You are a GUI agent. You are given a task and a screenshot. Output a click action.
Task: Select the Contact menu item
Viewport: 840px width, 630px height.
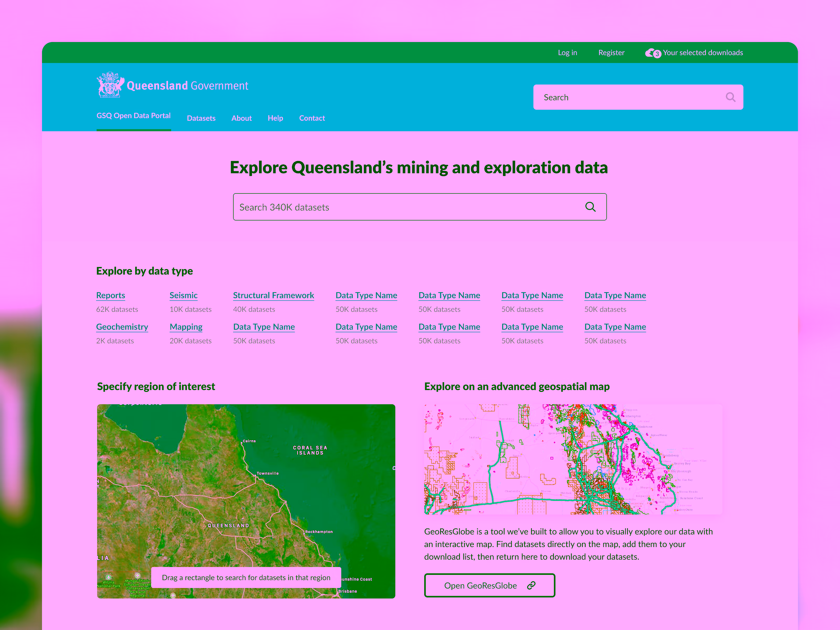click(x=312, y=118)
